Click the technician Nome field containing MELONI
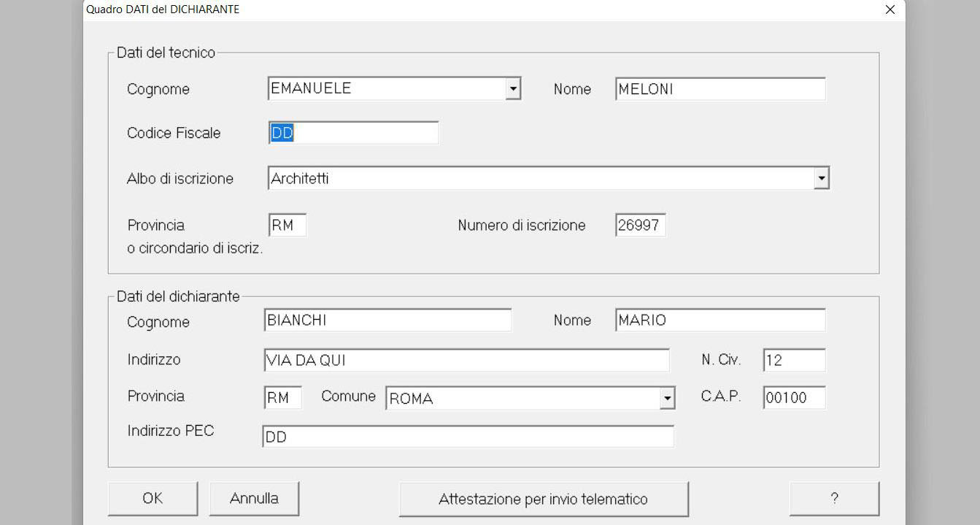Viewport: 980px width, 525px height. point(719,89)
